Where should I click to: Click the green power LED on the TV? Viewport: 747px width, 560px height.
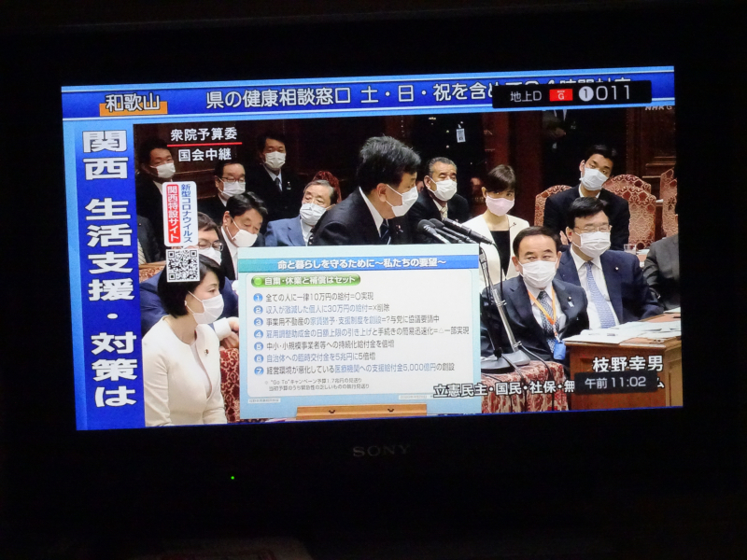coord(233,477)
